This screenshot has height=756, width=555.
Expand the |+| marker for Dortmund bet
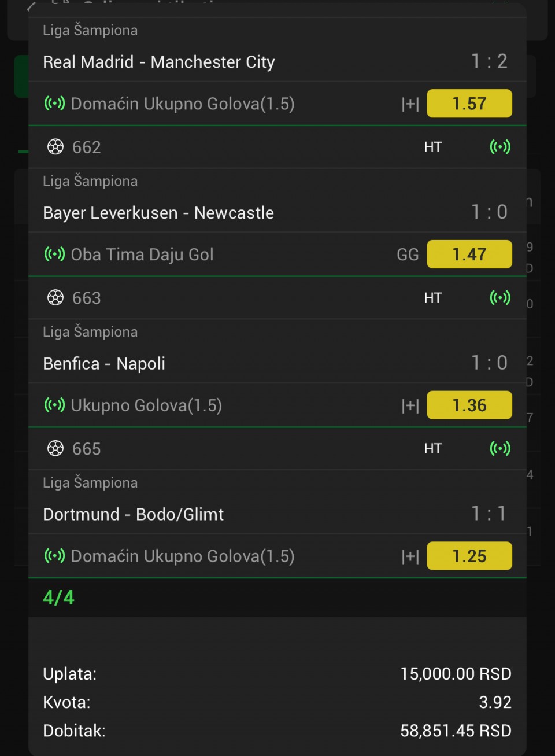coord(410,556)
